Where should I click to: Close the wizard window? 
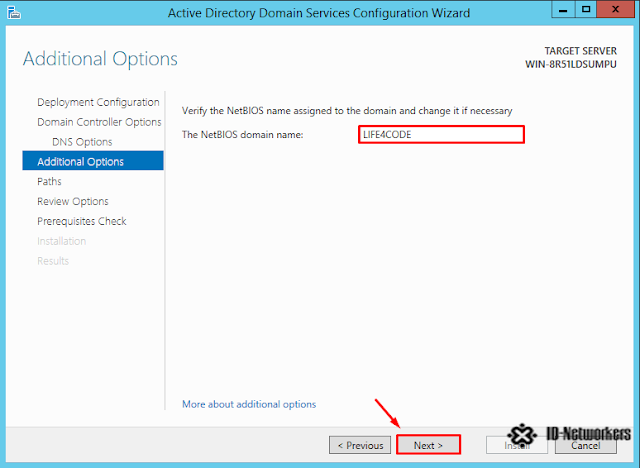coord(616,9)
